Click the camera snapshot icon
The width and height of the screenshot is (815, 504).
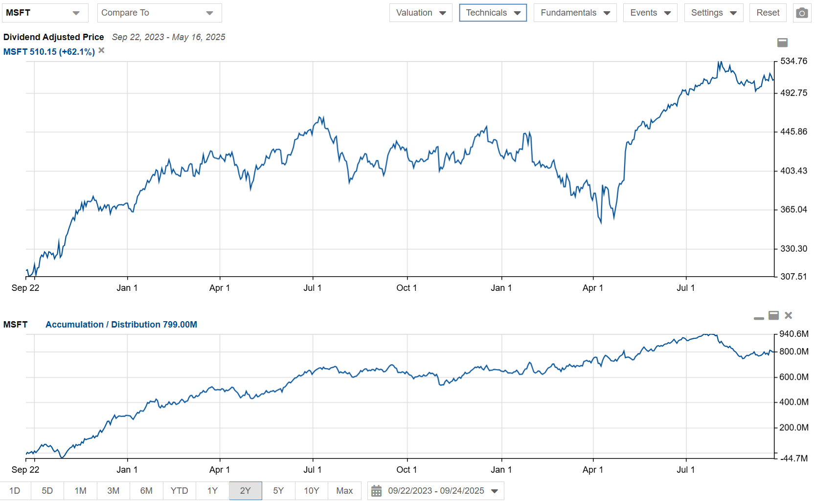point(801,13)
